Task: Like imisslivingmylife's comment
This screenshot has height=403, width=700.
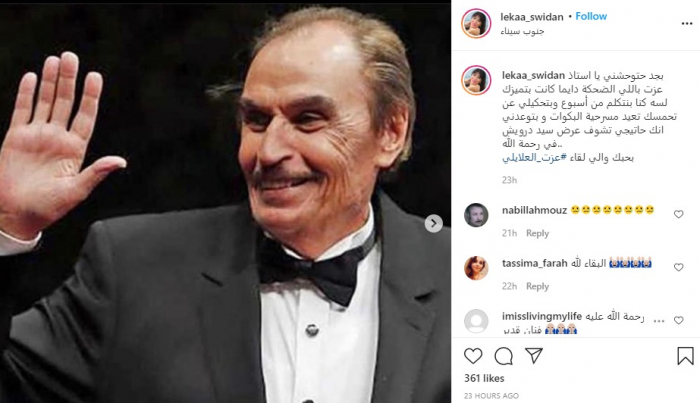Action: click(678, 322)
